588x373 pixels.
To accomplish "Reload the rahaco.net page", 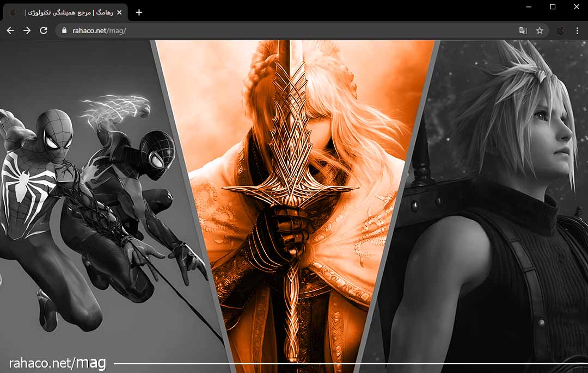I will coord(44,30).
